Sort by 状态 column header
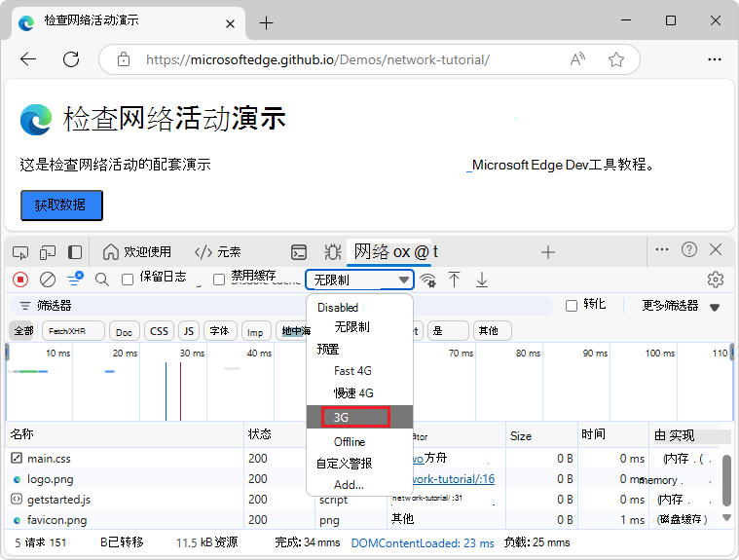This screenshot has width=739, height=560. click(x=276, y=434)
